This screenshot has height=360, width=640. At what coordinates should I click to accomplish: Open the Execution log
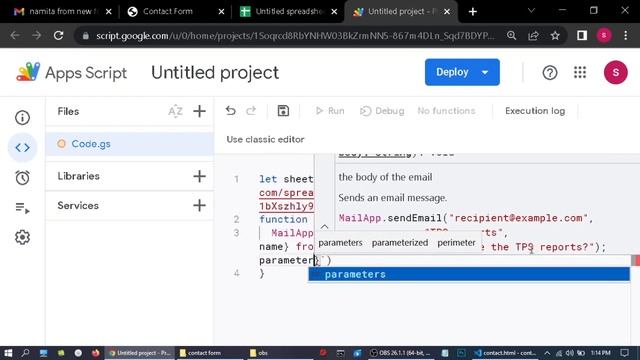[x=535, y=111]
